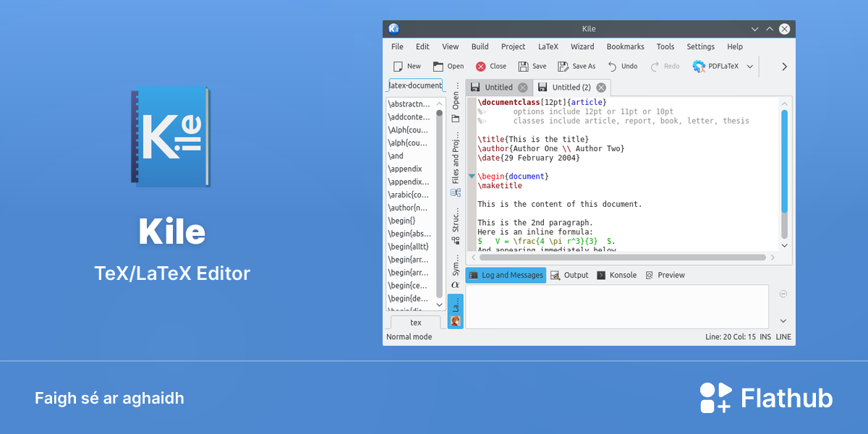Open the View menu
The image size is (868, 434).
(450, 46)
